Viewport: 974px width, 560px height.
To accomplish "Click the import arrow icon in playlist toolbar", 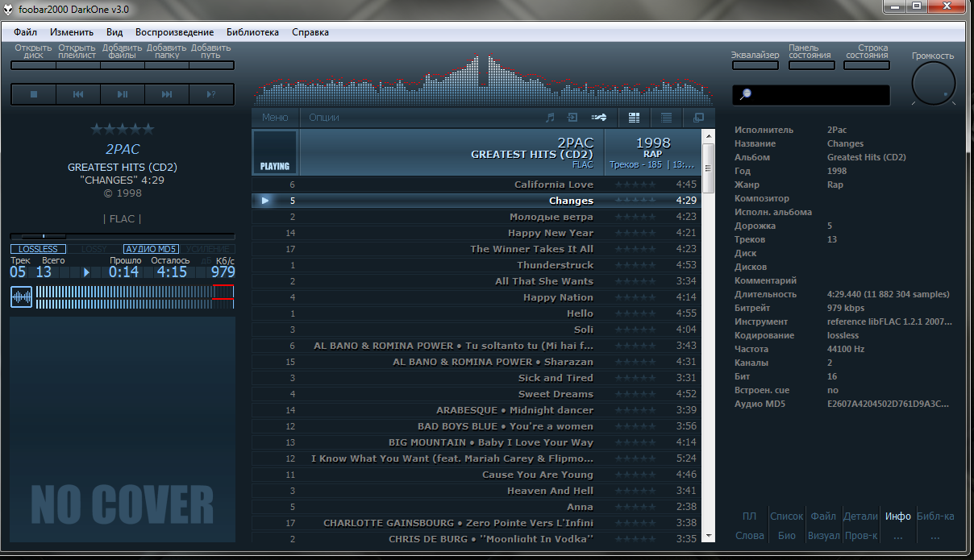I will pos(572,118).
